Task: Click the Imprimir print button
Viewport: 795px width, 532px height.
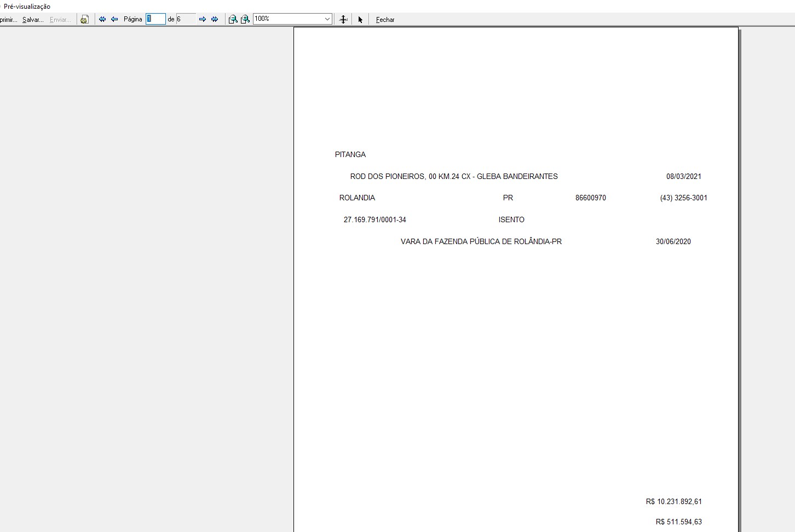Action: [8, 19]
